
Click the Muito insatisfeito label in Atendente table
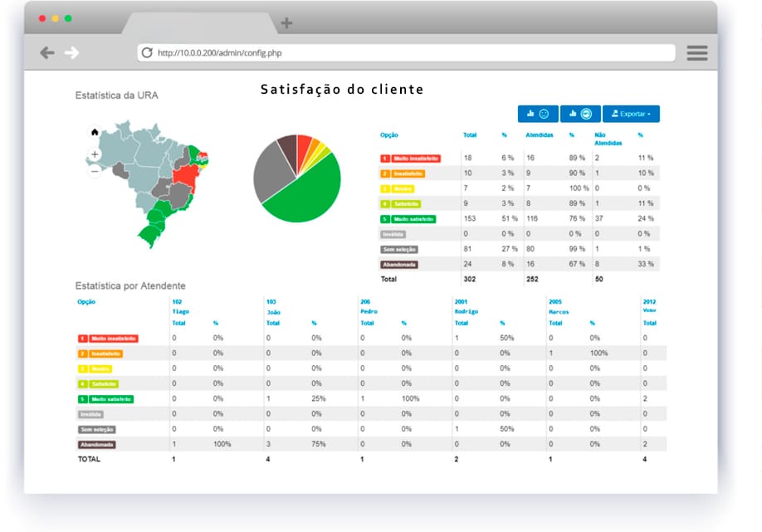108,339
